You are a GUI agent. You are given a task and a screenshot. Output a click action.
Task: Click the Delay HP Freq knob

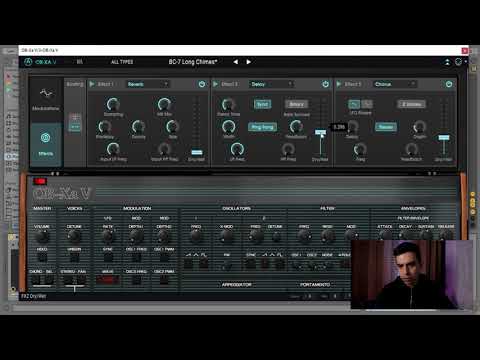(288, 149)
